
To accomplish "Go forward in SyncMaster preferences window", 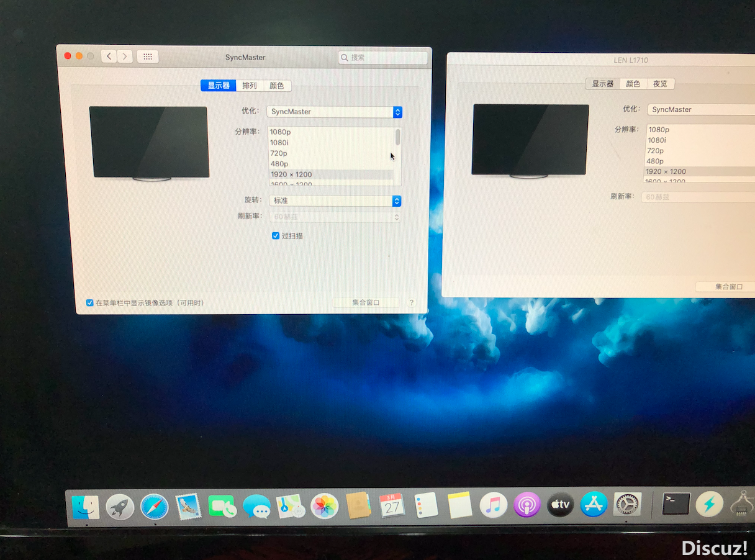I will tap(125, 56).
